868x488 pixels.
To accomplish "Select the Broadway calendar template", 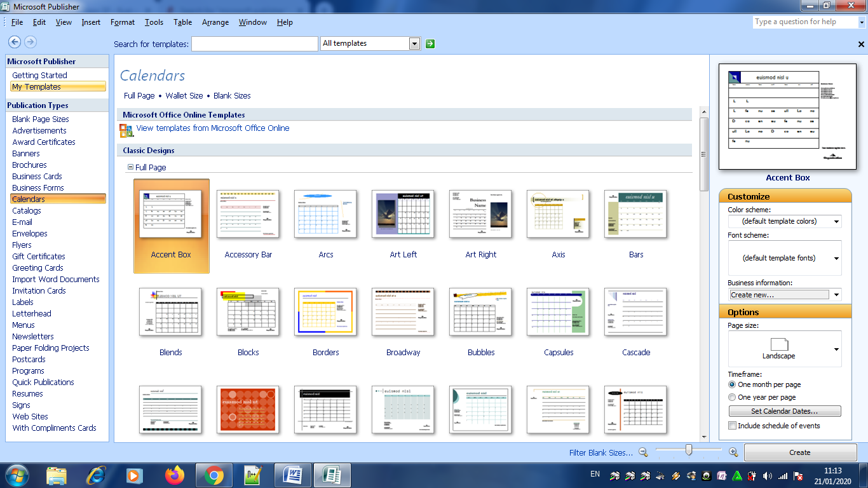I will pos(403,323).
